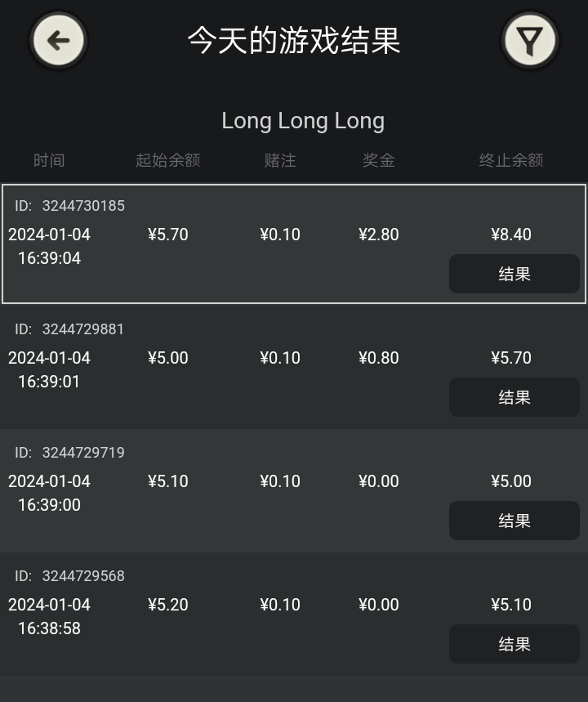This screenshot has width=588, height=702.
Task: Open 结果 for game ID 3244729881
Action: tap(514, 397)
